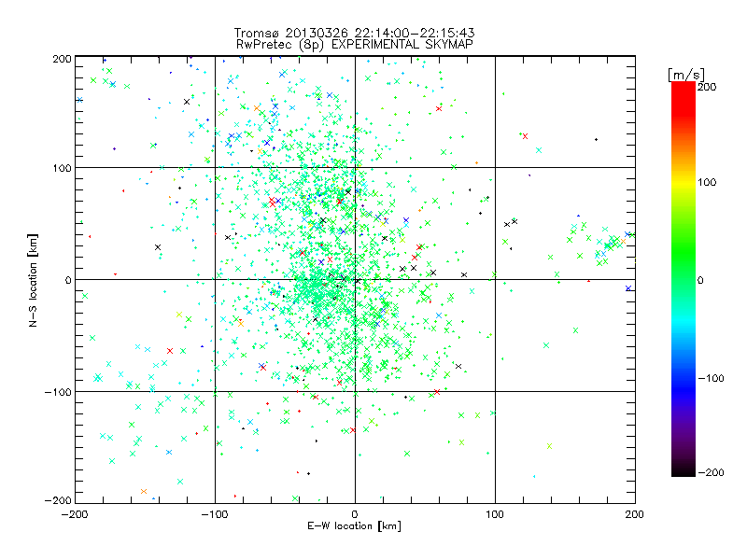Click the colorbar's '0' tick label

coord(700,280)
